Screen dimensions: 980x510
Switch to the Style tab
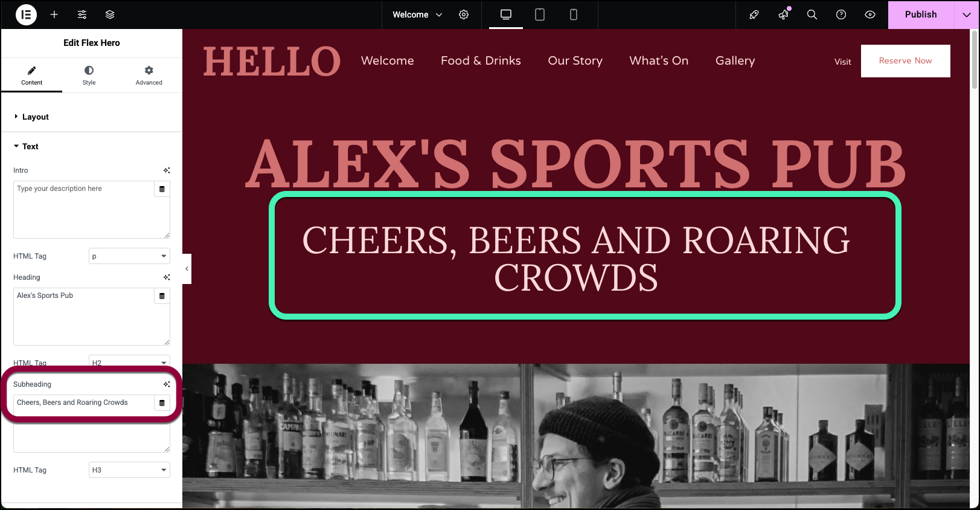point(89,76)
